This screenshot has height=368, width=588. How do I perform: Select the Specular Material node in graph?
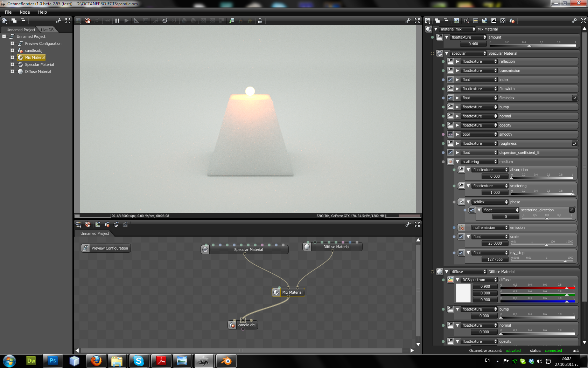tap(245, 250)
